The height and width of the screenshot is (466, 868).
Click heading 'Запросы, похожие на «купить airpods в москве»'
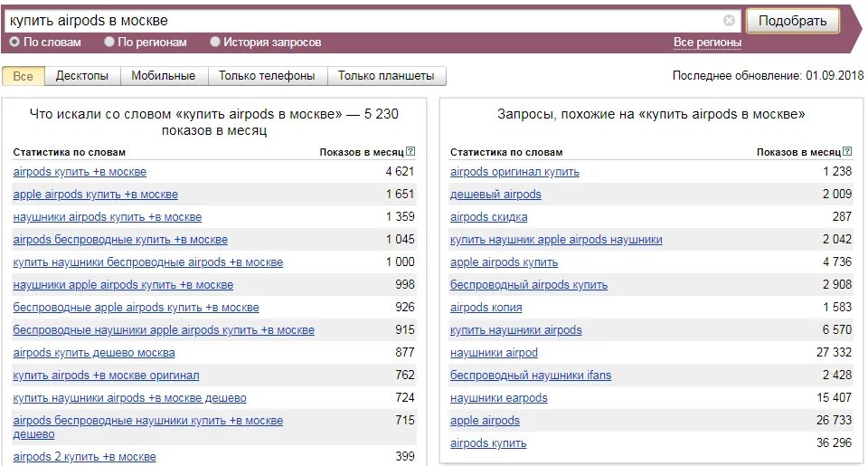651,114
